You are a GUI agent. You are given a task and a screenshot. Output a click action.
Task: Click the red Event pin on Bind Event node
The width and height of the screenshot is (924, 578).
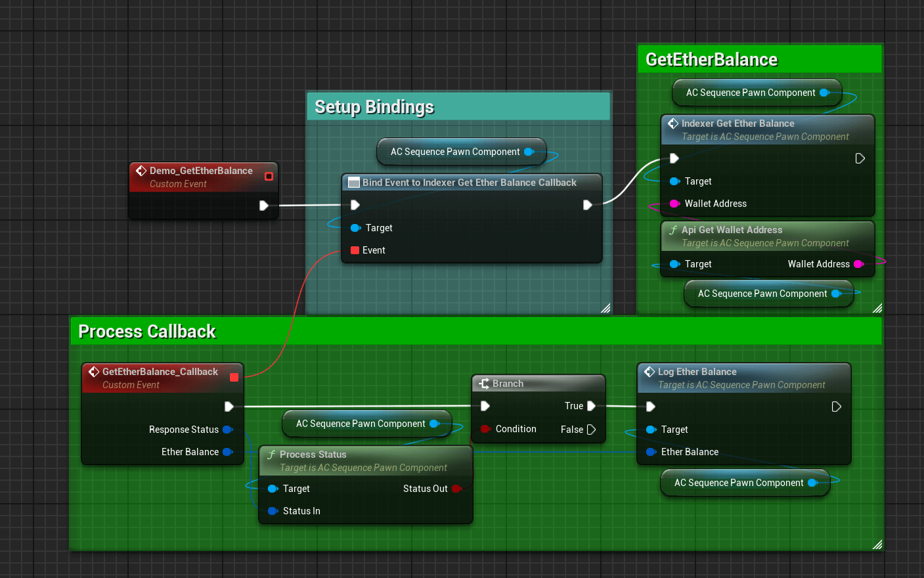click(355, 250)
